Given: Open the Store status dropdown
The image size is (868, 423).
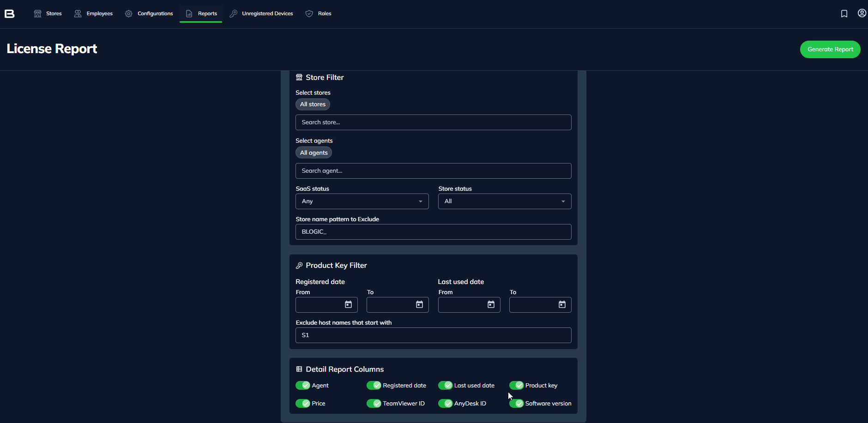Looking at the screenshot, I should (505, 201).
